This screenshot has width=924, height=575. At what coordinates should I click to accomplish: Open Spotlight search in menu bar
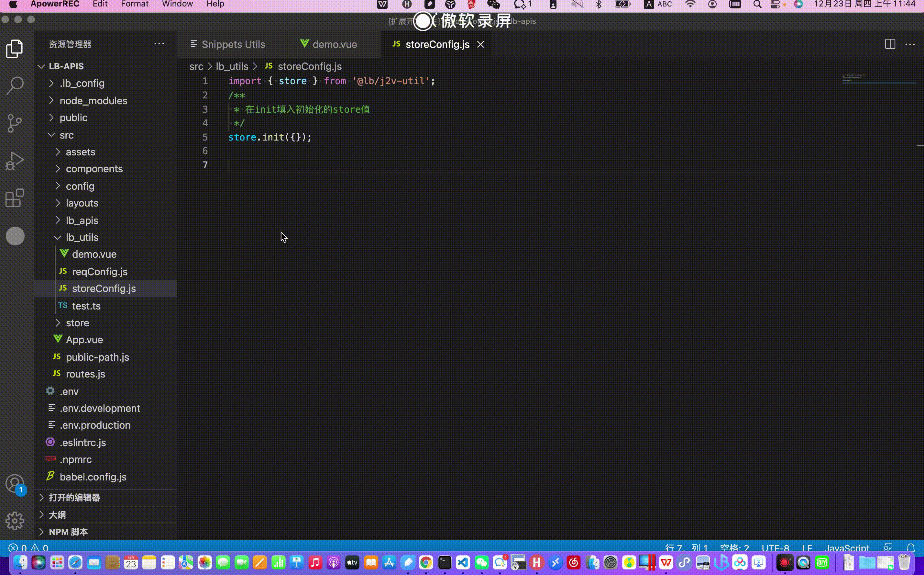pos(757,4)
